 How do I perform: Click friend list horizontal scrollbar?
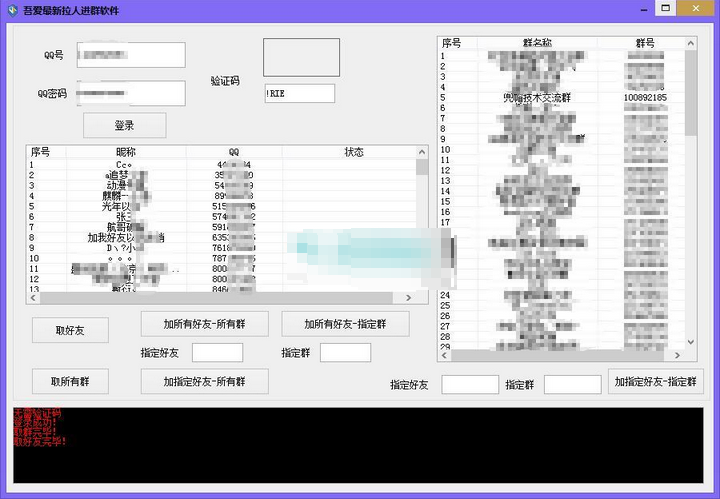[x=216, y=297]
